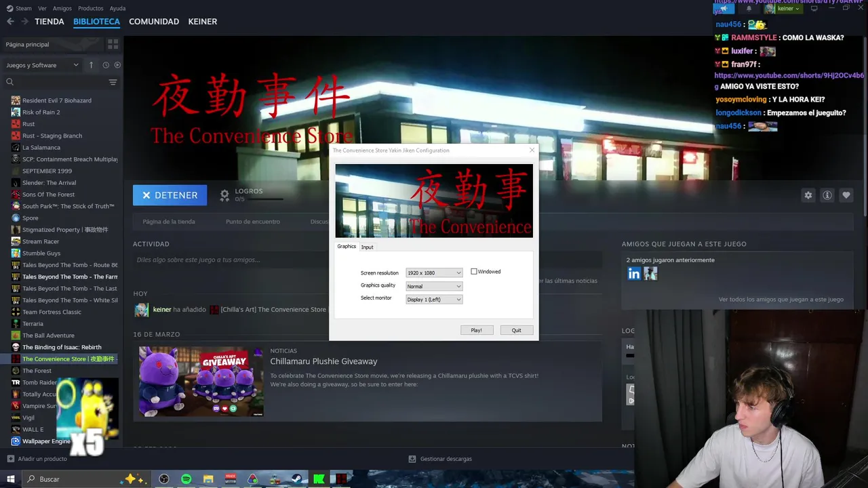Click the Quit button in configuration dialog
Image resolution: width=868 pixels, height=488 pixels.
click(x=517, y=330)
